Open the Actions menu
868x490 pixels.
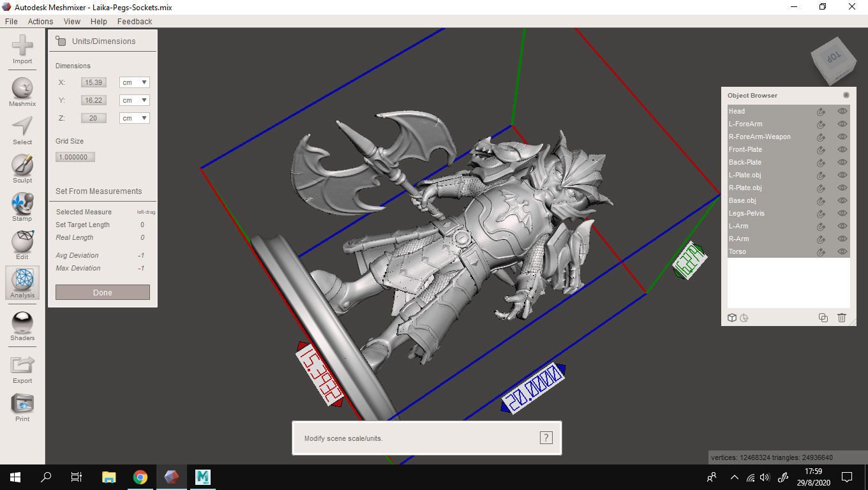pos(40,21)
